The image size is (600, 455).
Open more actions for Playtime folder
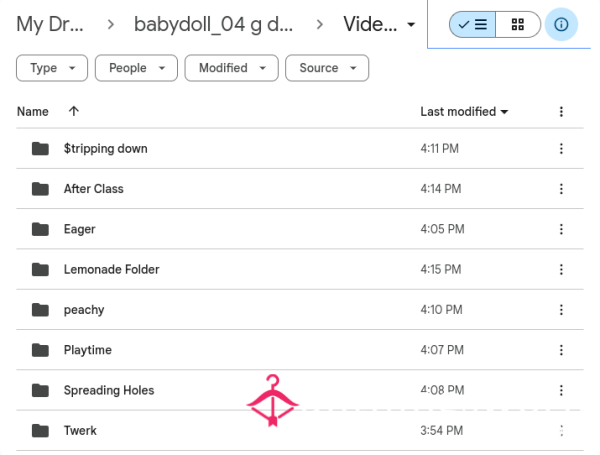[561, 350]
